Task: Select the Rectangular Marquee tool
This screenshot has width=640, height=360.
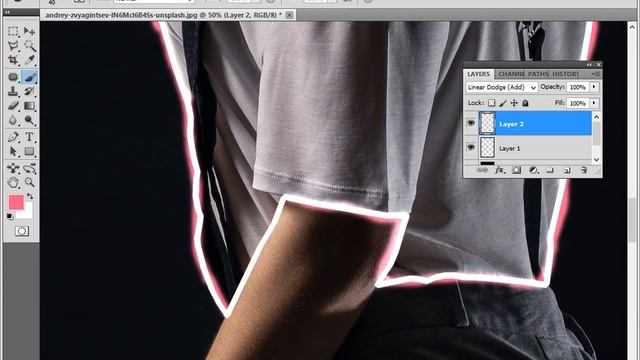Action: coord(13,31)
